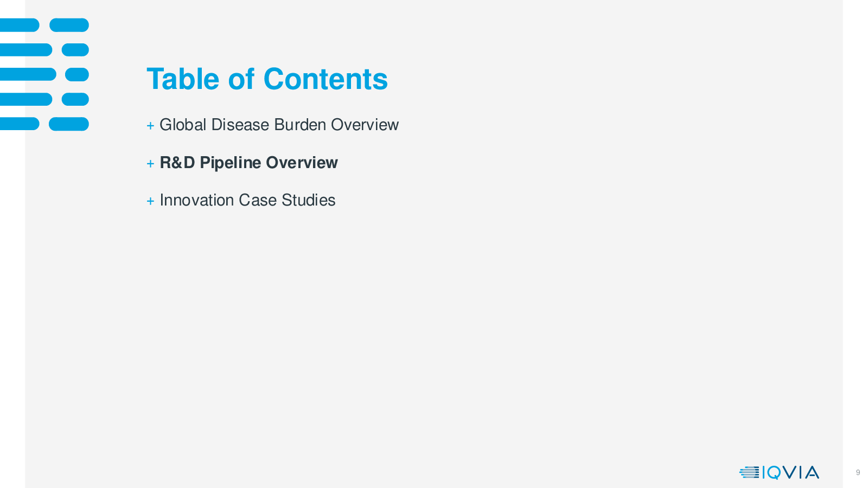
Task: Open the R&D Pipeline Overview section
Action: click(248, 163)
